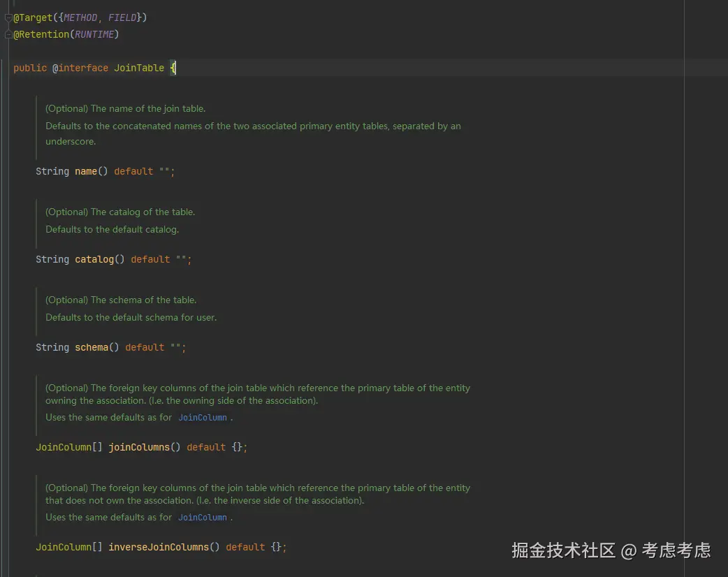Click the default keyword after inverseJoinColumns()

tap(245, 547)
